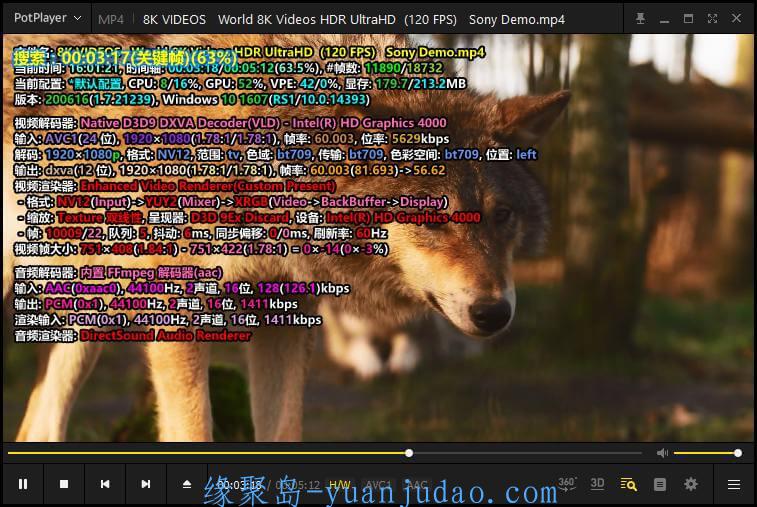The image size is (757, 507).
Task: Click the frame count 11890/18732
Action: click(x=404, y=68)
